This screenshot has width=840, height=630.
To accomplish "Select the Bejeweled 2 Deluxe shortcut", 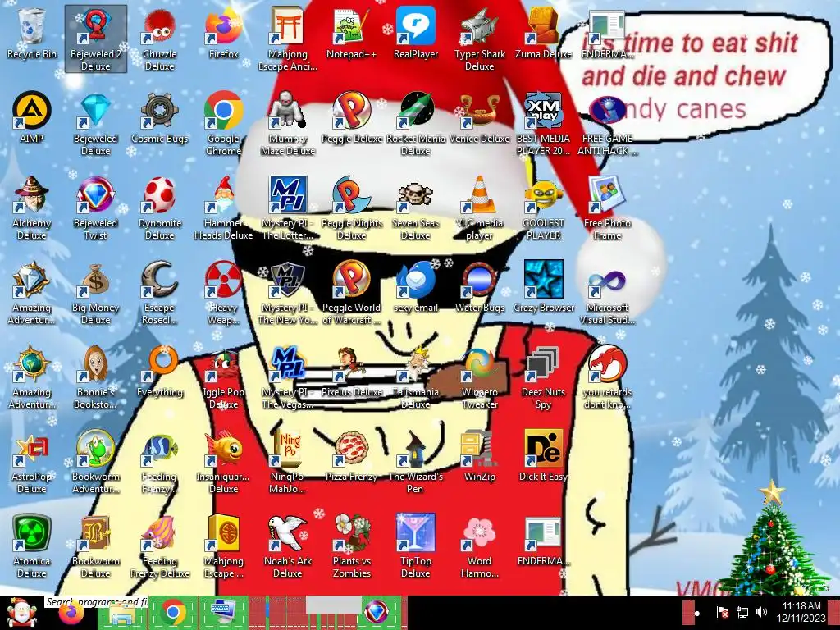I will pyautogui.click(x=96, y=39).
